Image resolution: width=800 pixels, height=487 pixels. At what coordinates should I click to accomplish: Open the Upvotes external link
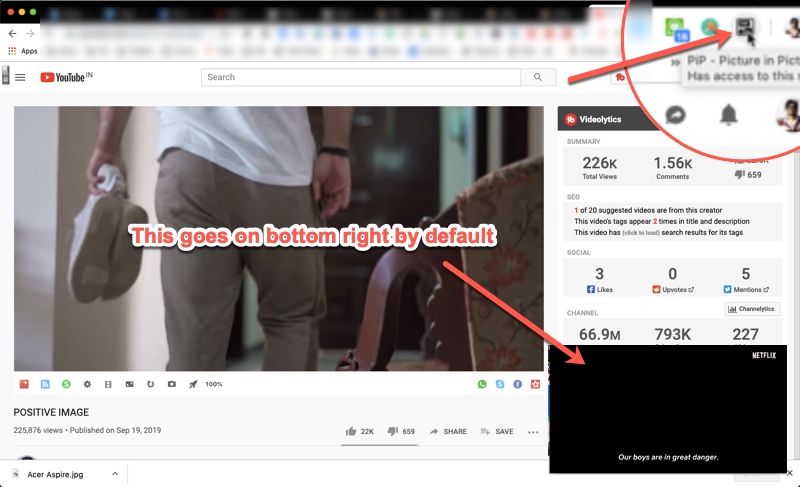coord(673,289)
